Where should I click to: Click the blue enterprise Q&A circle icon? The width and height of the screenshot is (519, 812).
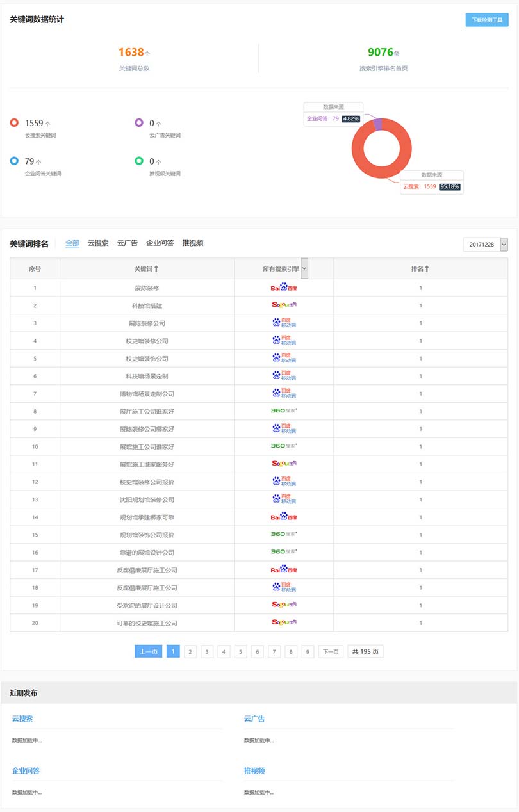[x=14, y=161]
